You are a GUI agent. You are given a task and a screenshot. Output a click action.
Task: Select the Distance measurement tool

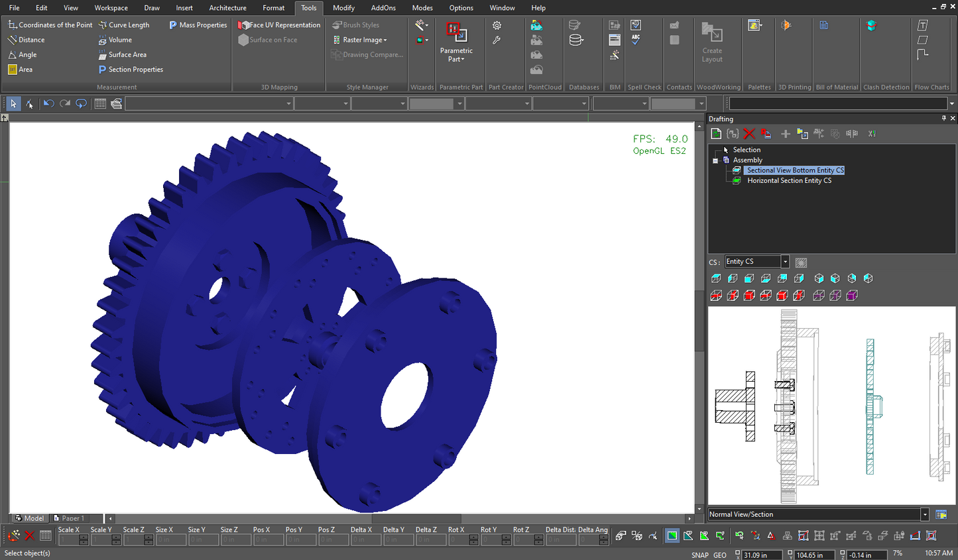click(28, 40)
